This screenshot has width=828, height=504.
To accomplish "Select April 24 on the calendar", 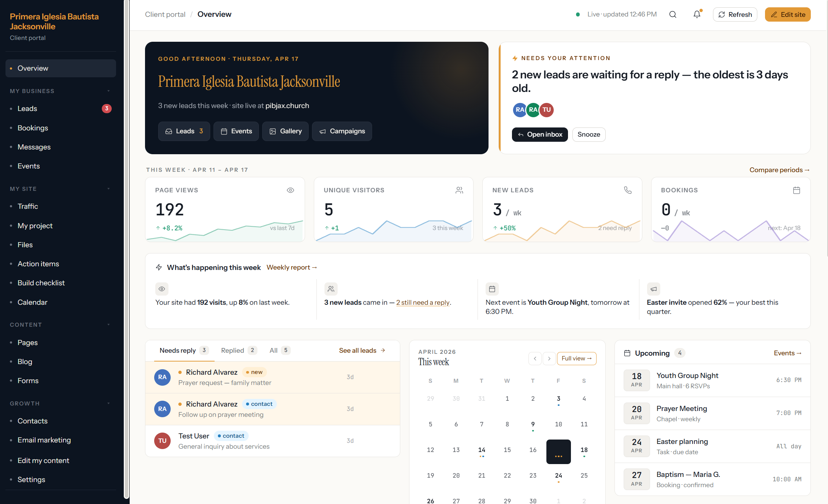I will pyautogui.click(x=558, y=475).
